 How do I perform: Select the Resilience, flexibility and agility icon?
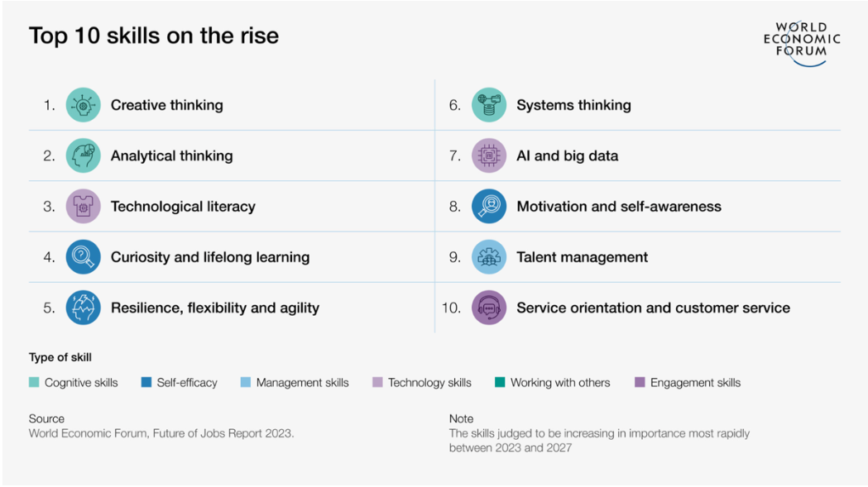[x=83, y=308]
